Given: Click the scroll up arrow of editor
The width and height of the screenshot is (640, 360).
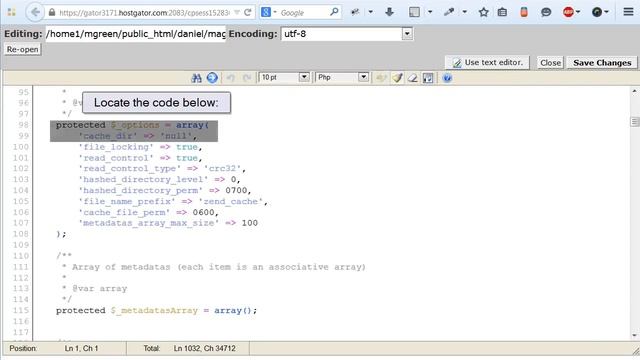Looking at the screenshot, I should pyautogui.click(x=634, y=91).
